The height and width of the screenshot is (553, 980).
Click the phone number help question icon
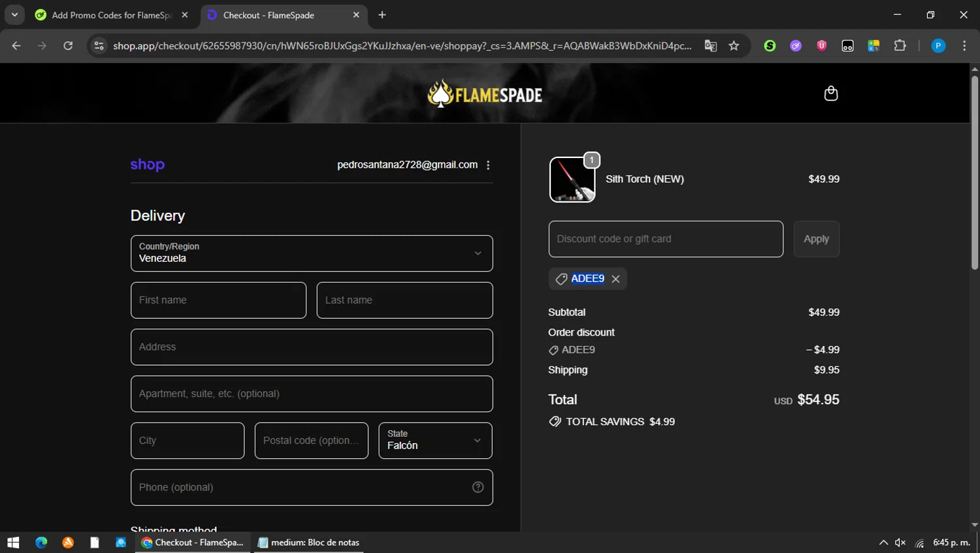tap(478, 488)
